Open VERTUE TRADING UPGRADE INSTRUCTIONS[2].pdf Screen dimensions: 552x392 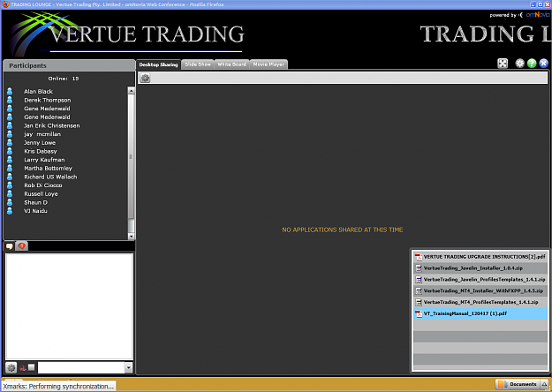tap(480, 257)
